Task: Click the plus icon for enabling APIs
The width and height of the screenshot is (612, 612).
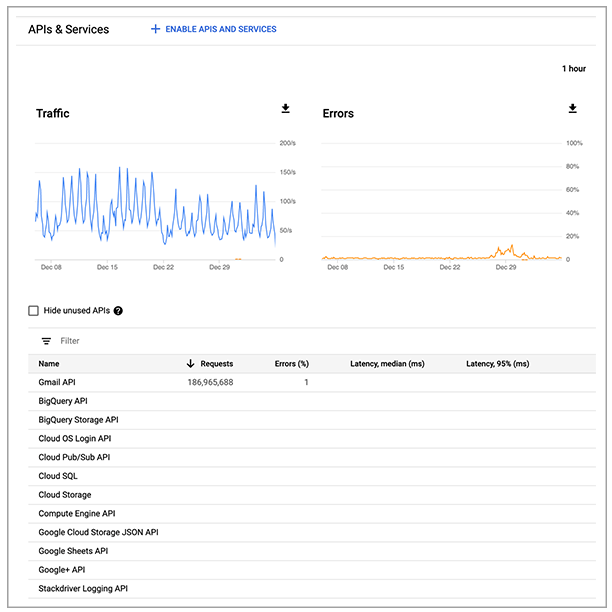Action: [x=155, y=29]
